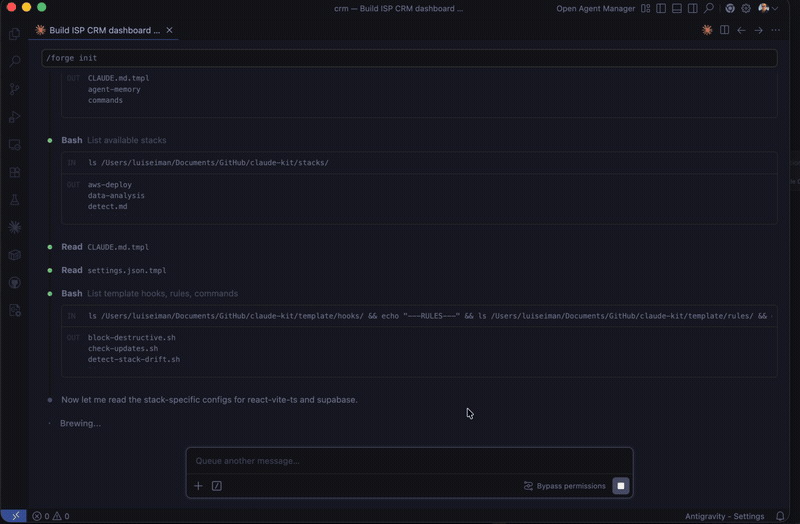Expand the Bash List template hooks step
800x524 pixels.
(x=149, y=294)
